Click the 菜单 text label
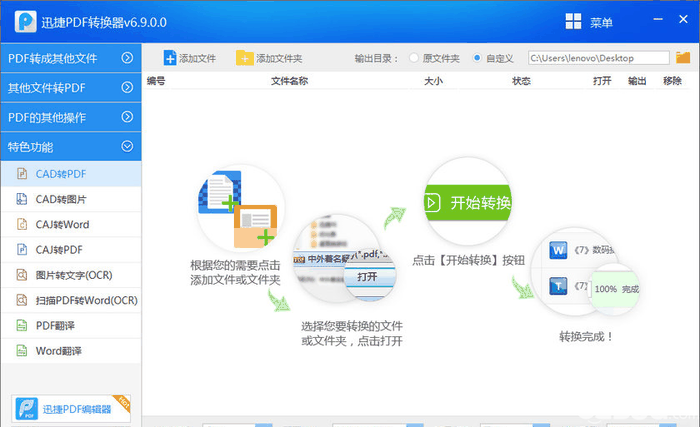The image size is (700, 427). click(601, 22)
